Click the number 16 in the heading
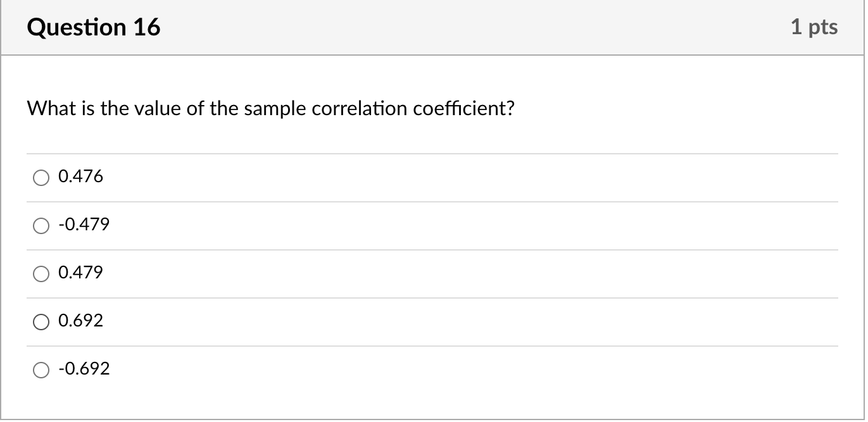The image size is (868, 422). (x=146, y=27)
